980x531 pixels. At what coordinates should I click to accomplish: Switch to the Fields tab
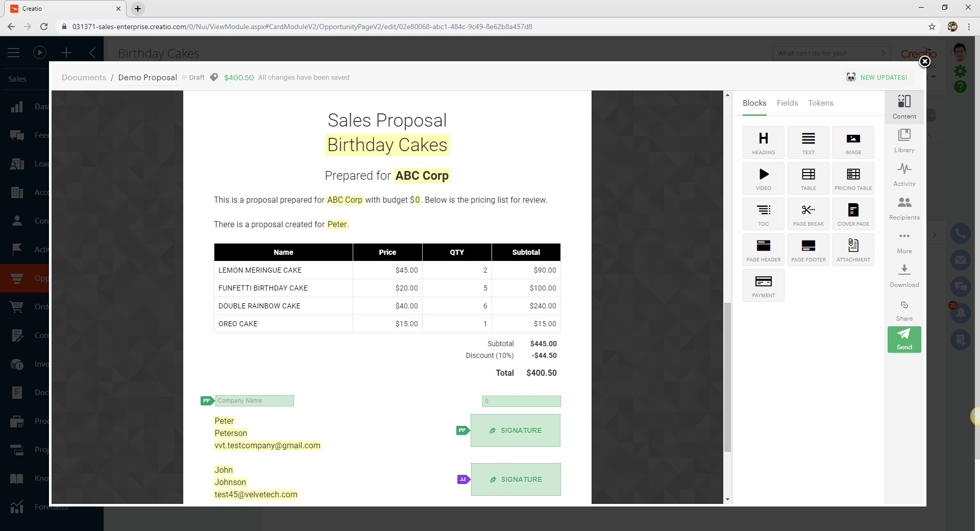click(x=787, y=103)
